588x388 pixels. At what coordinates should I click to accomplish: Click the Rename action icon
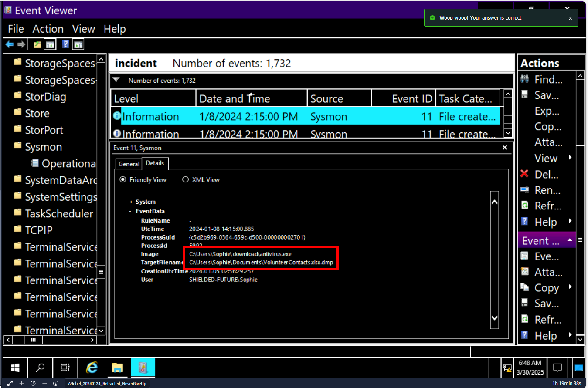point(525,190)
